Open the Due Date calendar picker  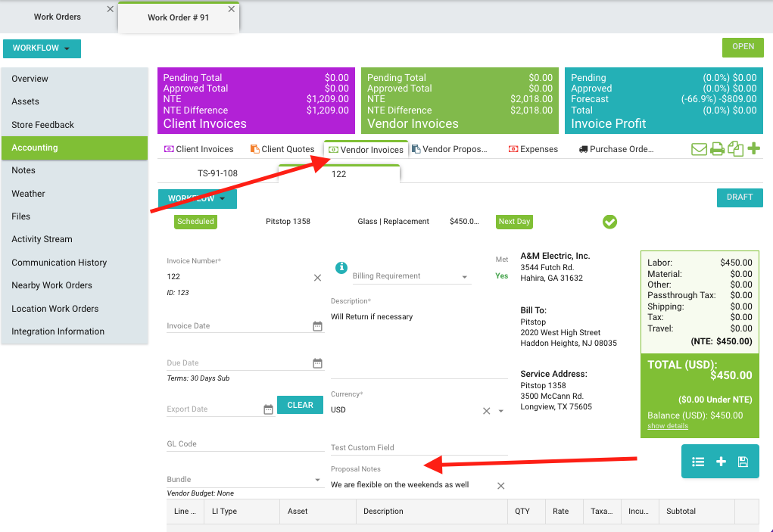(317, 363)
